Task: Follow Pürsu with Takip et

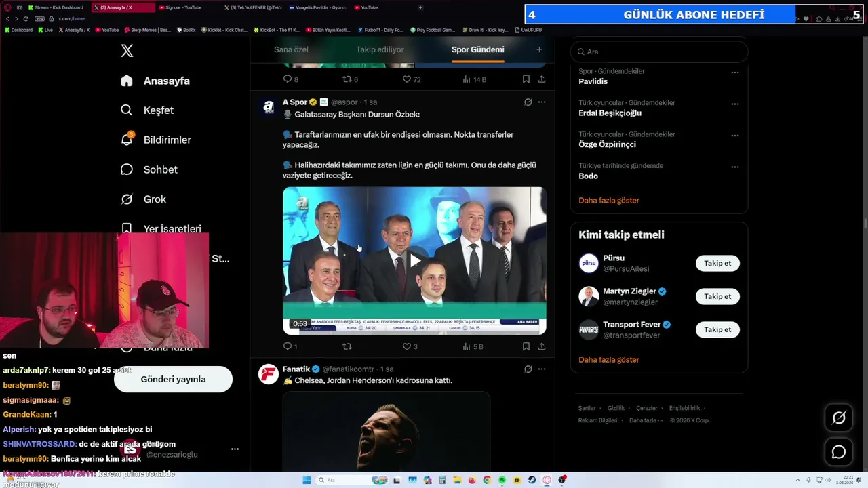Action: coord(717,263)
